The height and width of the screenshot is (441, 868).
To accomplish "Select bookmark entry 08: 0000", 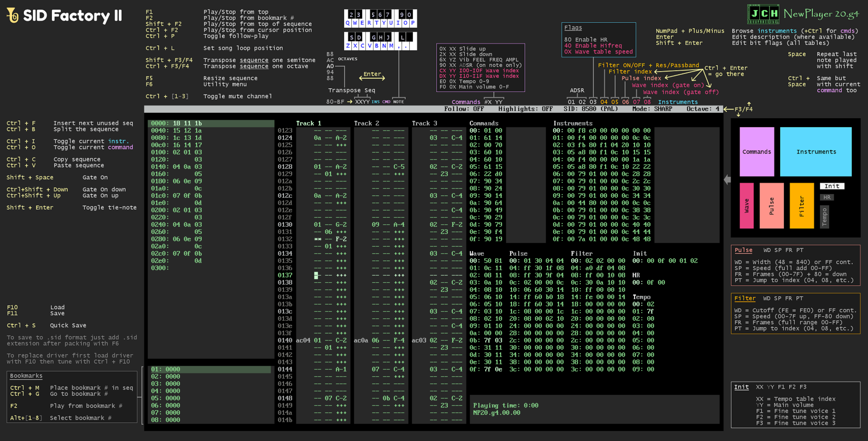I will pos(210,420).
